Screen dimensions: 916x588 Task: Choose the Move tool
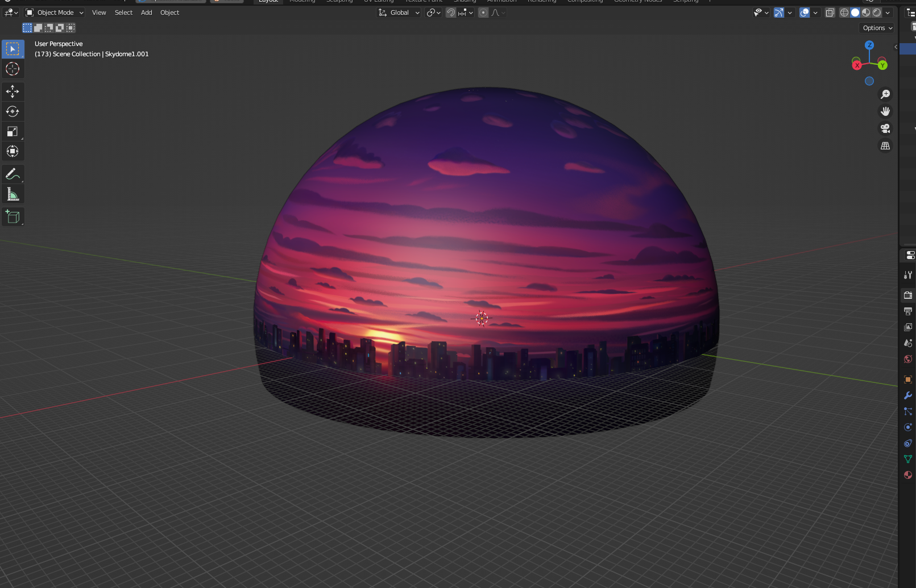click(13, 91)
